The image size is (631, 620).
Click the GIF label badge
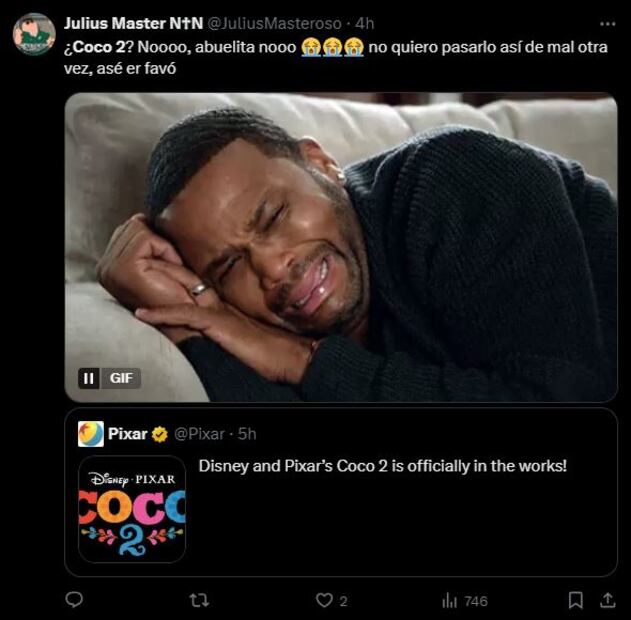point(121,378)
